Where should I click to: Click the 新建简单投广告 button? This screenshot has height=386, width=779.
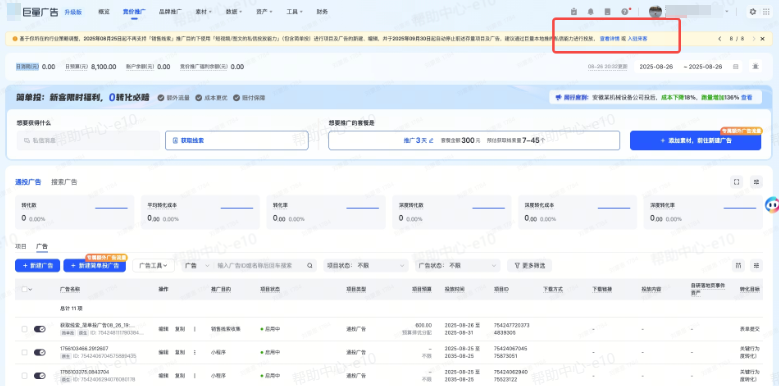click(94, 266)
